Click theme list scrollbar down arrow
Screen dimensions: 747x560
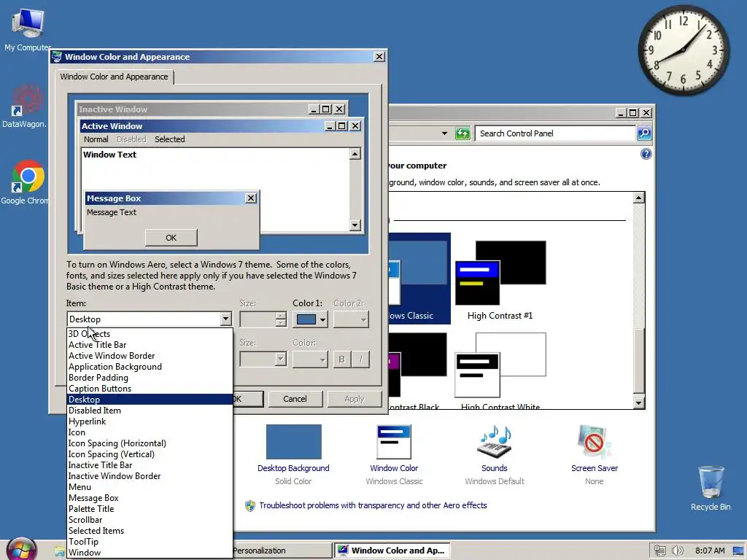pos(639,402)
